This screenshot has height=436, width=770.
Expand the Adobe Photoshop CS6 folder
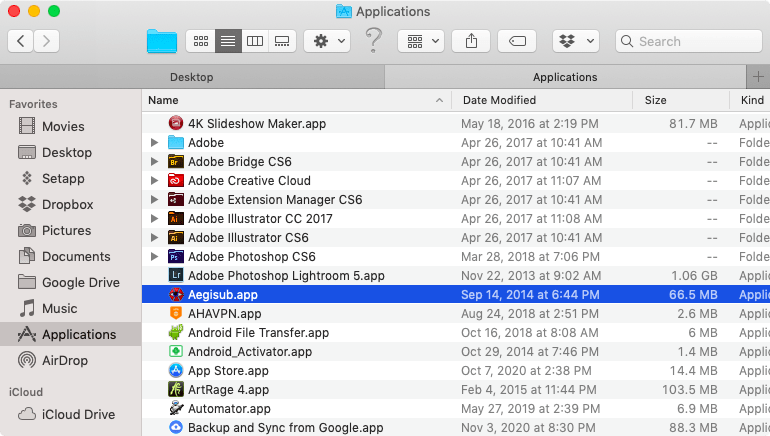pyautogui.click(x=154, y=256)
